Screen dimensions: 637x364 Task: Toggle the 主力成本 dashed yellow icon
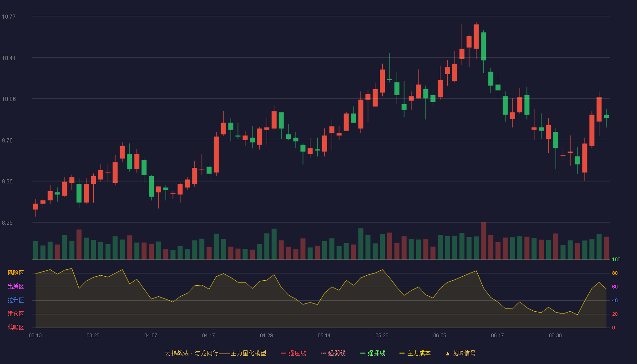tap(402, 353)
